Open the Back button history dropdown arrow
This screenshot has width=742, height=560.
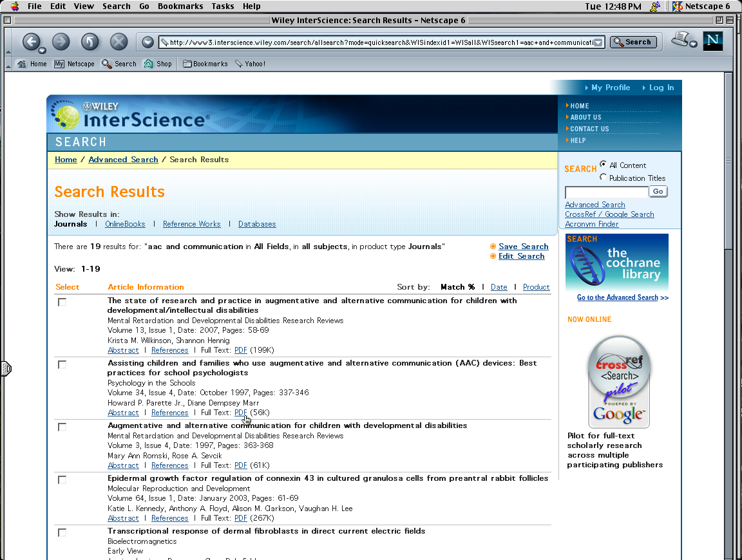pos(42,51)
